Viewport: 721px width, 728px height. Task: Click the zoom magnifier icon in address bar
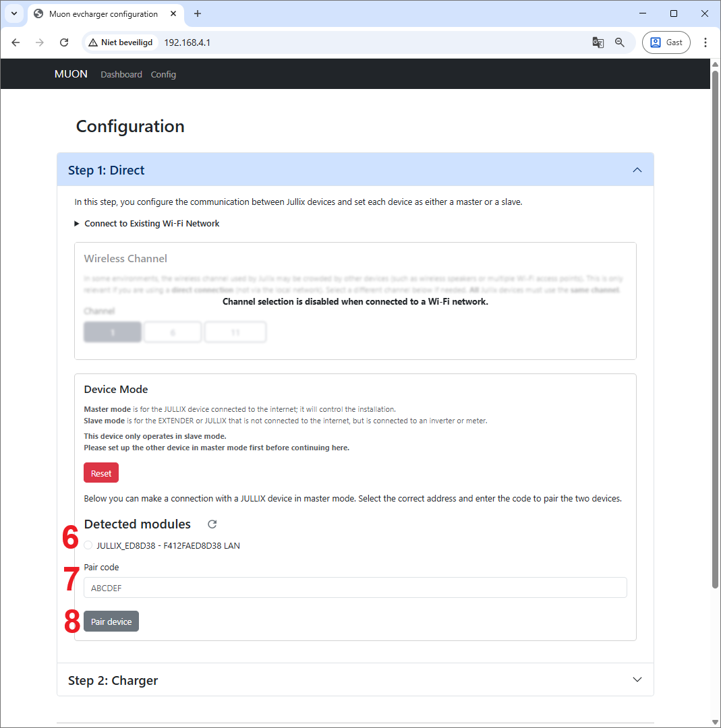pos(620,42)
